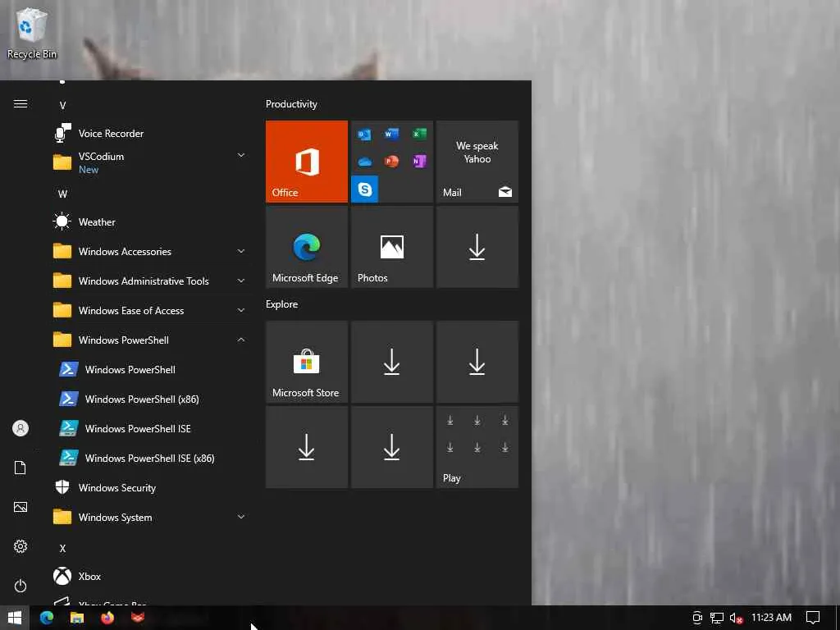The image size is (840, 630).
Task: Open the Photos tile
Action: [x=392, y=247]
